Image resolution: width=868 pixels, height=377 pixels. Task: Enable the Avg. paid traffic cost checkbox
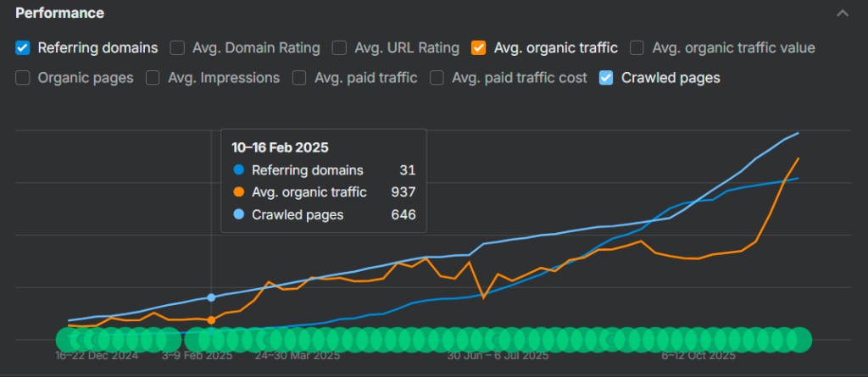coord(437,78)
